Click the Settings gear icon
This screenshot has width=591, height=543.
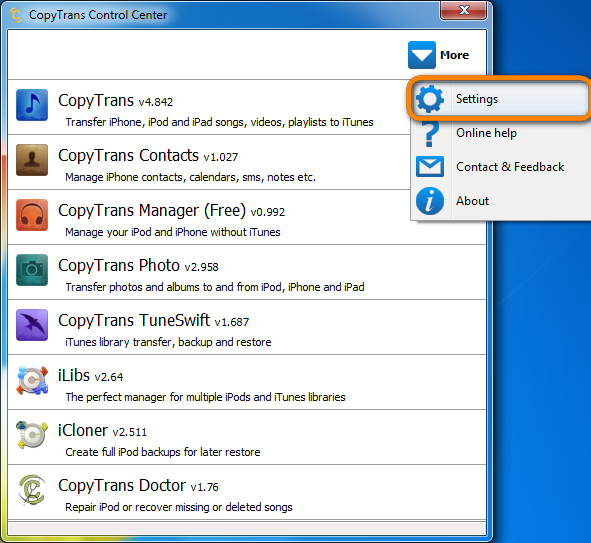click(430, 99)
